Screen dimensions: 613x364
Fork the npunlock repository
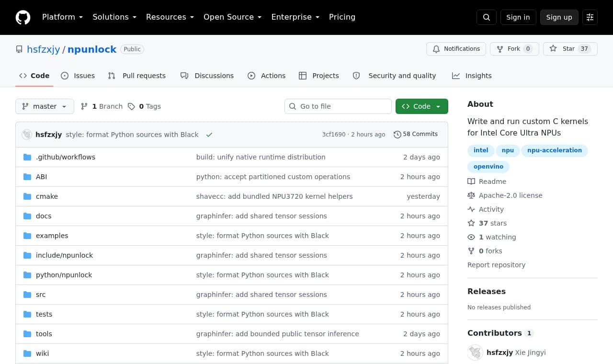point(514,49)
